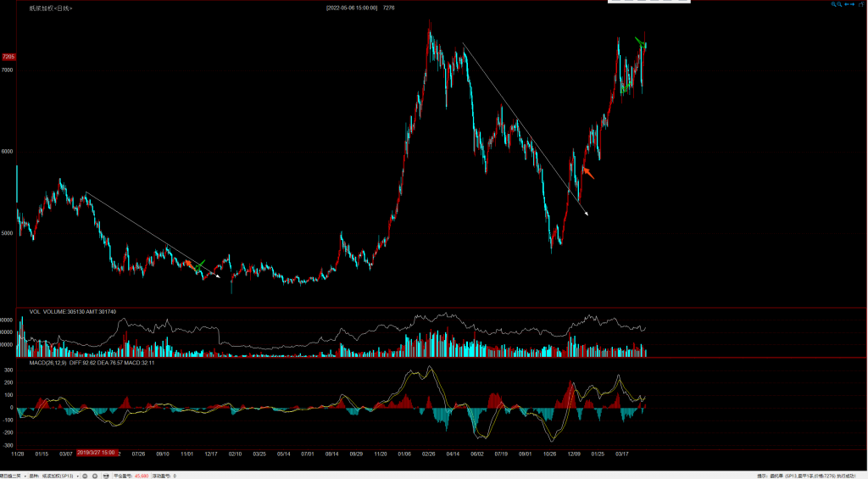
Task: Click the 7205 price tag on the axis
Action: (x=8, y=57)
